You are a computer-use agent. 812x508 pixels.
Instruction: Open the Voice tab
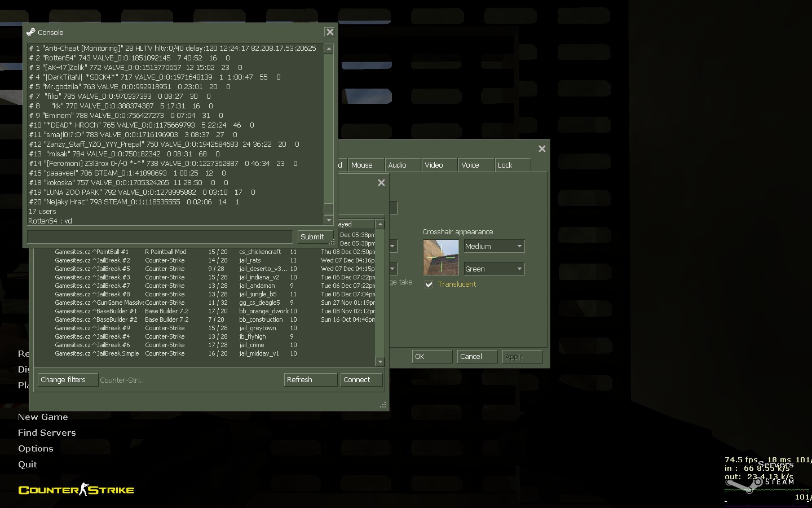coord(470,165)
